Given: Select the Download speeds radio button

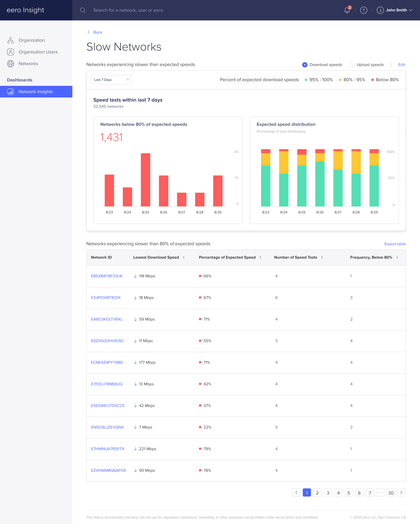Looking at the screenshot, I should tap(305, 65).
